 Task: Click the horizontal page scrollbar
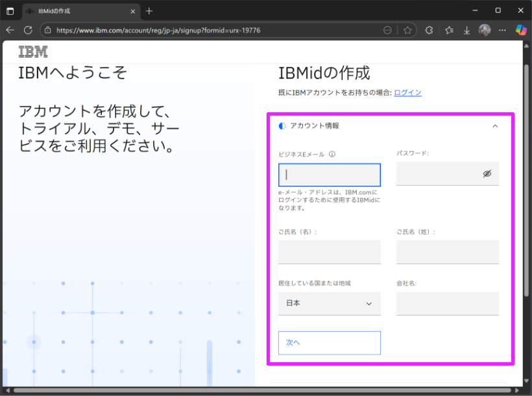(262, 390)
